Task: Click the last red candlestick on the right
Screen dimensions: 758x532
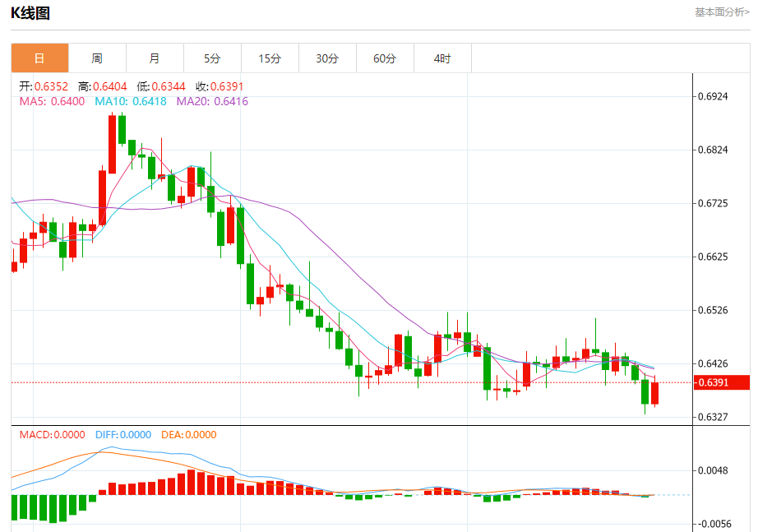Action: (655, 393)
